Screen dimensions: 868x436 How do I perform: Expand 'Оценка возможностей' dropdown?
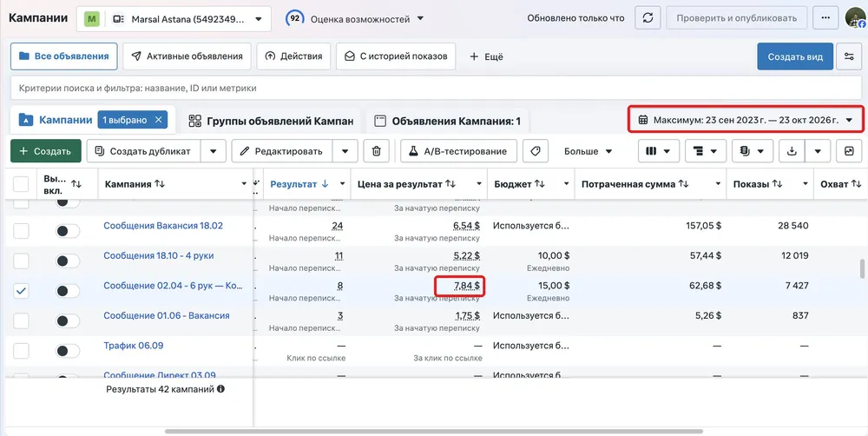pyautogui.click(x=420, y=19)
